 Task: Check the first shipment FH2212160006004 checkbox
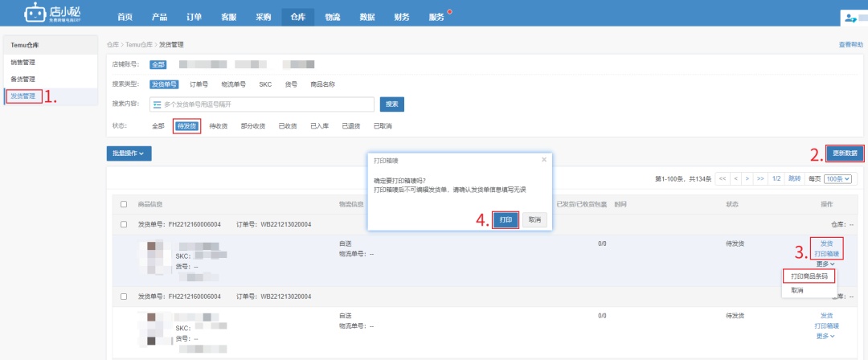tap(124, 223)
